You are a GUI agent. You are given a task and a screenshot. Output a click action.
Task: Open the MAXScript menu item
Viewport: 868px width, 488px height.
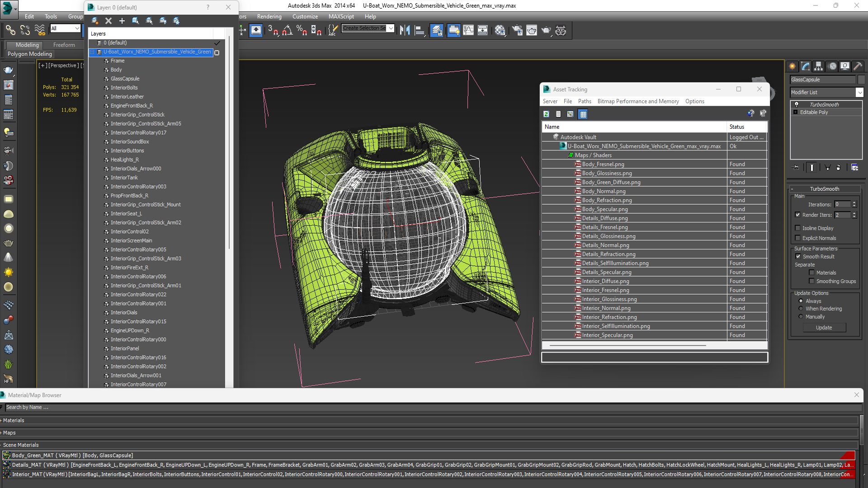tap(342, 16)
